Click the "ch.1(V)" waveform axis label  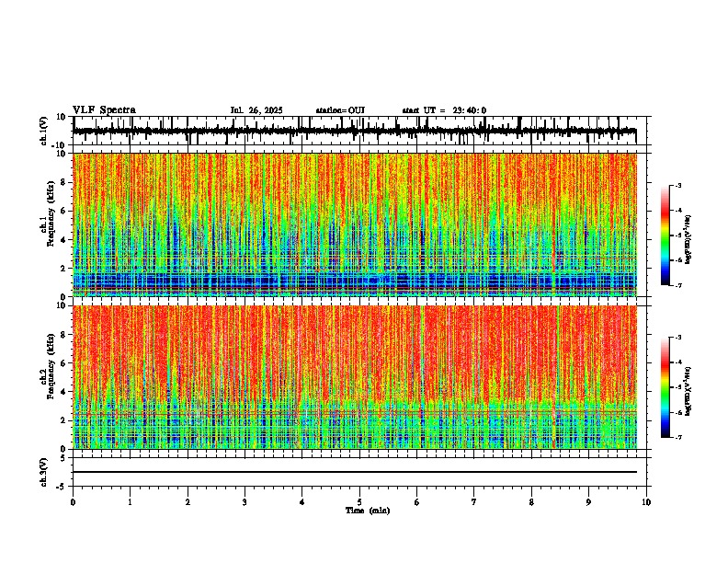click(x=44, y=131)
